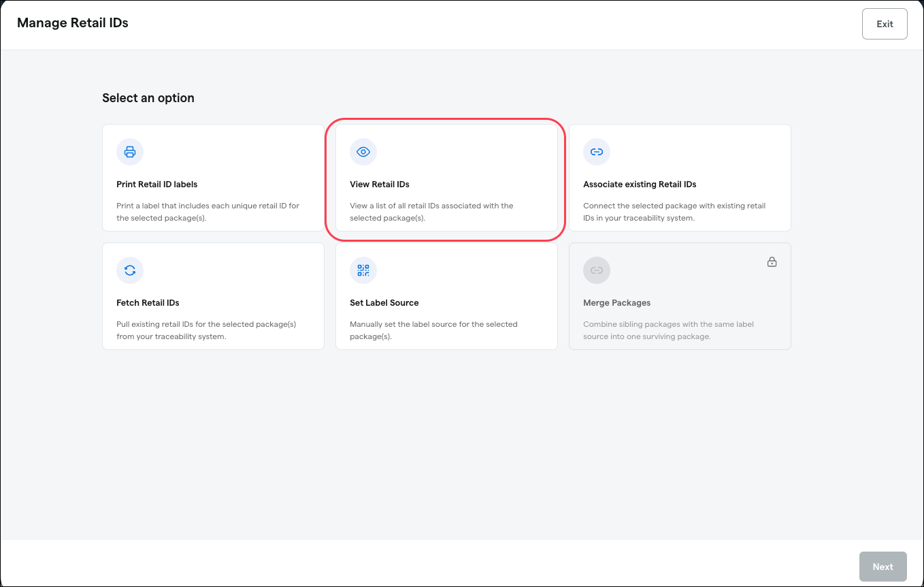Image resolution: width=924 pixels, height=587 pixels.
Task: Choose the View Retail IDs option title
Action: tap(380, 185)
